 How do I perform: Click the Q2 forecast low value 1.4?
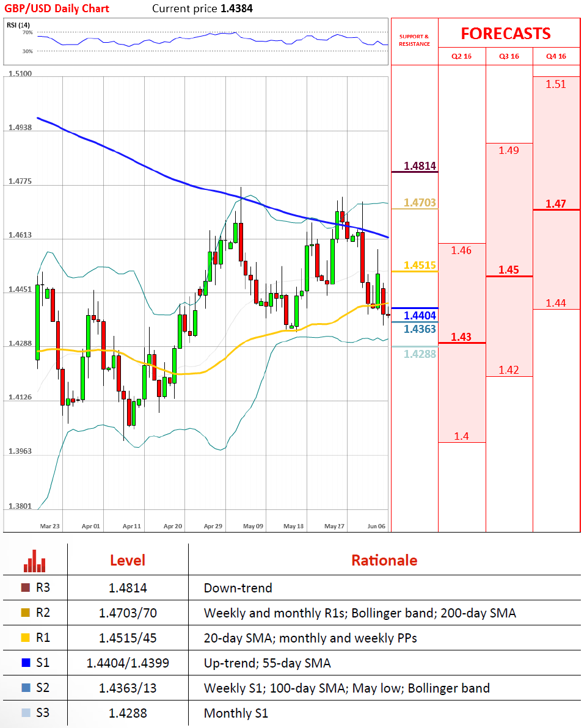[x=461, y=437]
